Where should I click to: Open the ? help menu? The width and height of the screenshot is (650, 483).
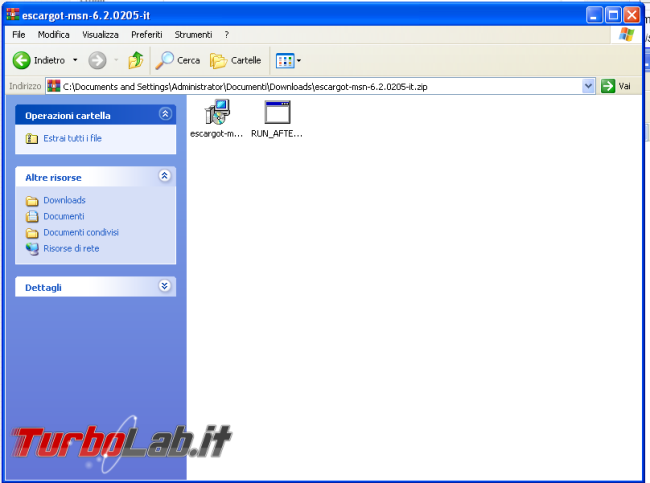coord(226,35)
